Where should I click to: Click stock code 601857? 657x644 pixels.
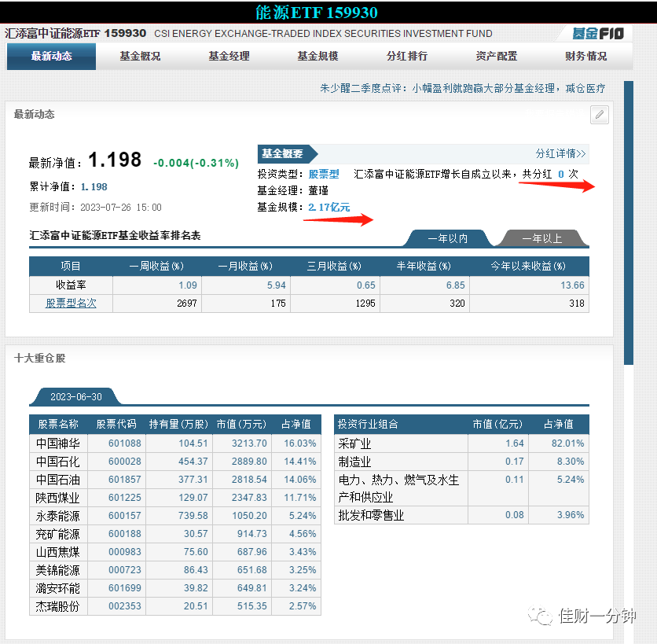tap(124, 480)
